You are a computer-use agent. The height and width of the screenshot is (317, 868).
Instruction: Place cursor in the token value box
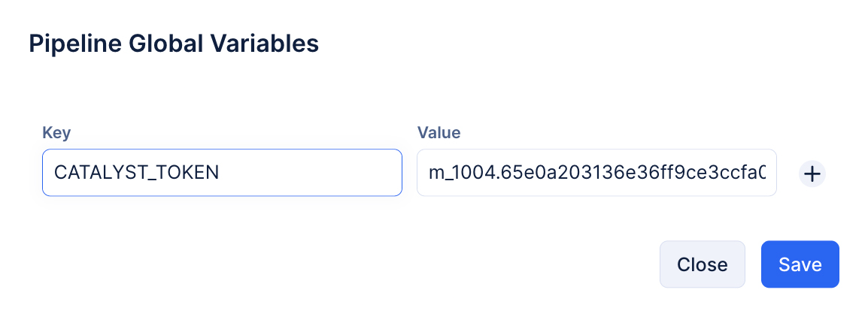point(596,173)
